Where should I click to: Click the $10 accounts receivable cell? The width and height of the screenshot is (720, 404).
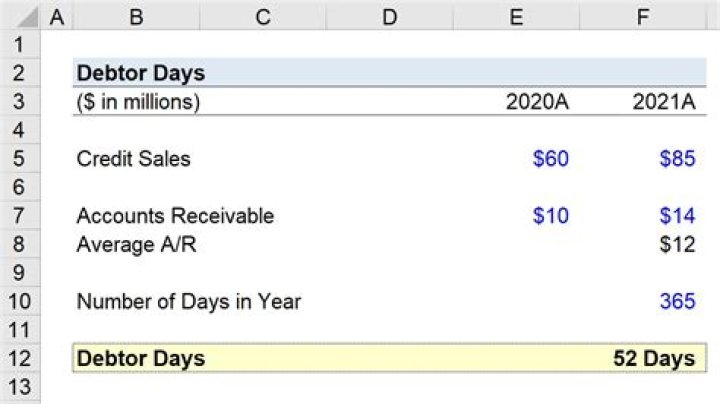(550, 216)
